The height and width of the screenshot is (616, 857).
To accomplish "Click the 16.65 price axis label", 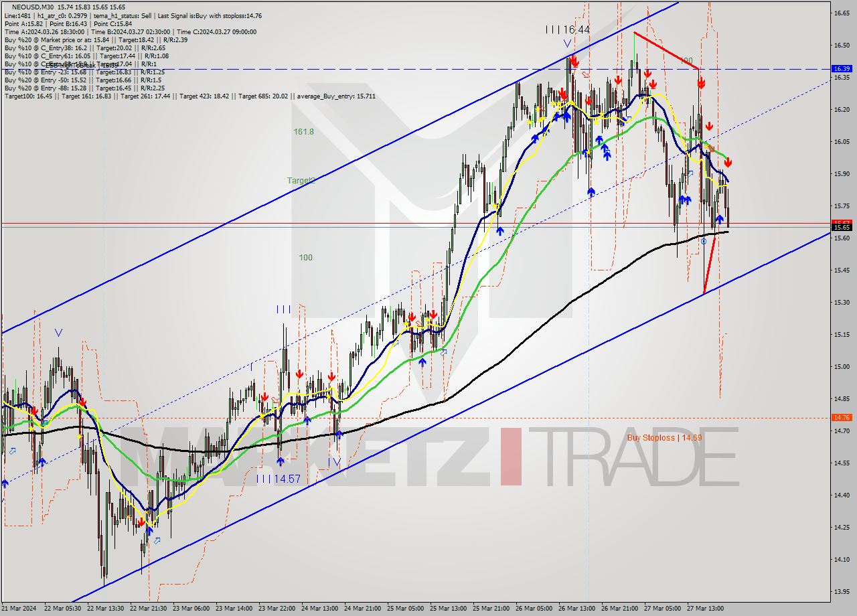I will pyautogui.click(x=841, y=13).
